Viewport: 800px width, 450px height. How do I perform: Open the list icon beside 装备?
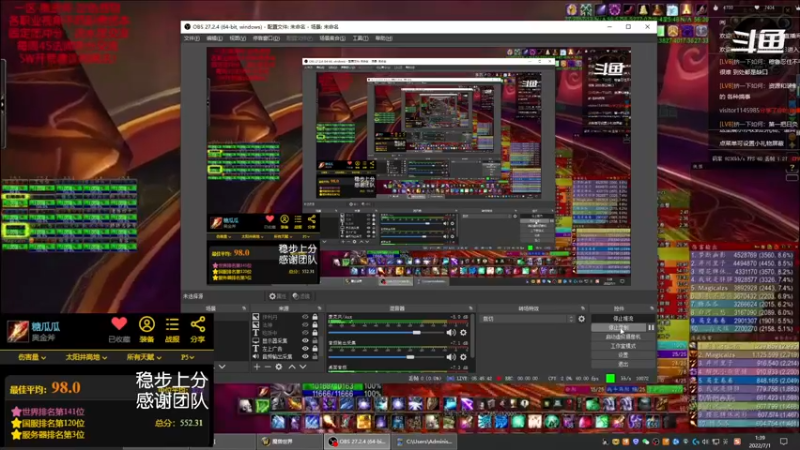point(172,324)
